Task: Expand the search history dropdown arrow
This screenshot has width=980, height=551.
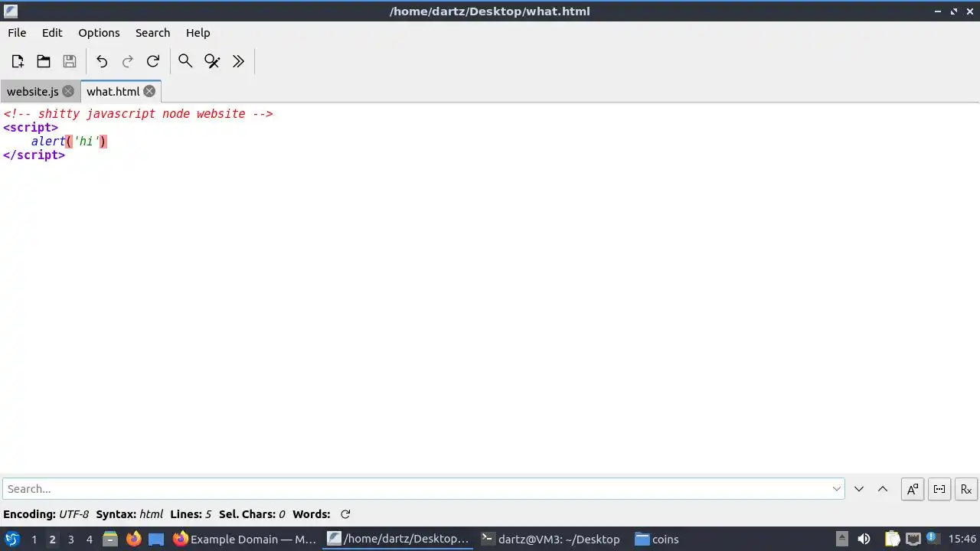Action: point(837,489)
